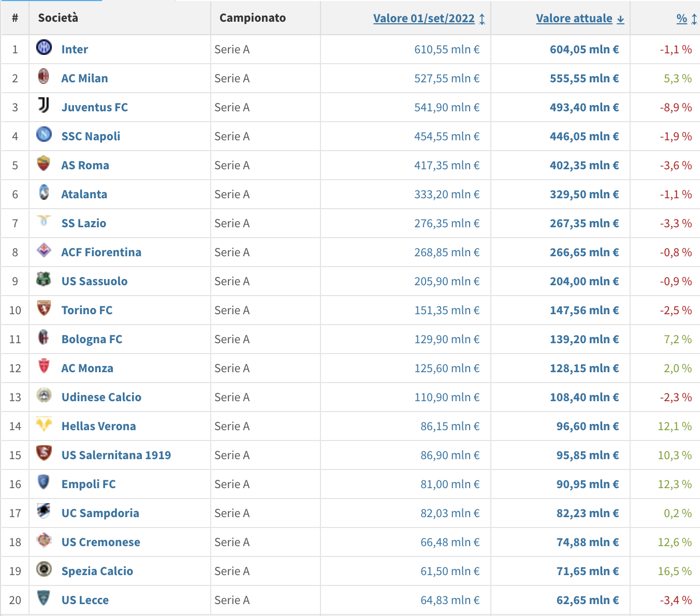Screen dimensions: 700x616
Task: Click Inter's current value 604,05 mln €
Action: pos(585,49)
